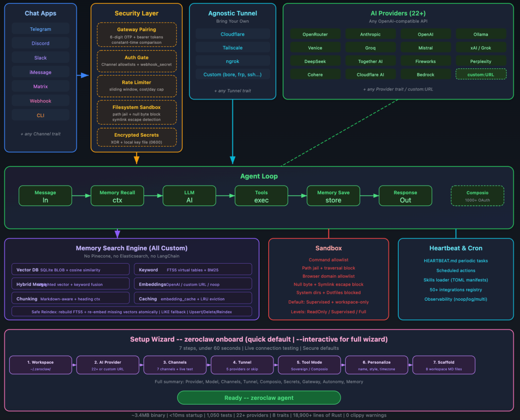The image size is (520, 420).
Task: Click the Memory Save store step
Action: pyautogui.click(x=333, y=196)
